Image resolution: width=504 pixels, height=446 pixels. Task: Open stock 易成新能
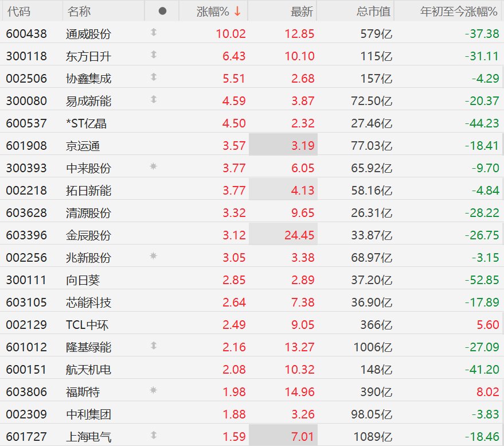[x=88, y=101]
